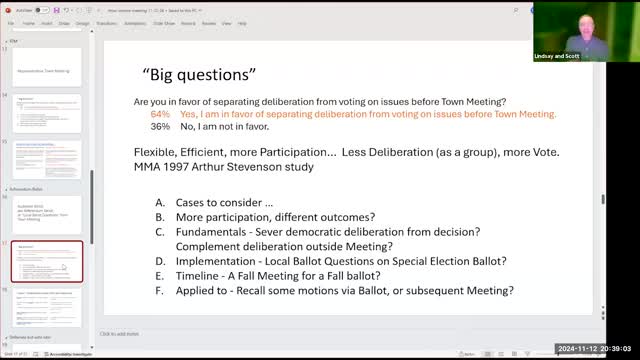Select slide 15 thumbnail
The height and width of the screenshot is (360, 640).
(x=47, y=160)
